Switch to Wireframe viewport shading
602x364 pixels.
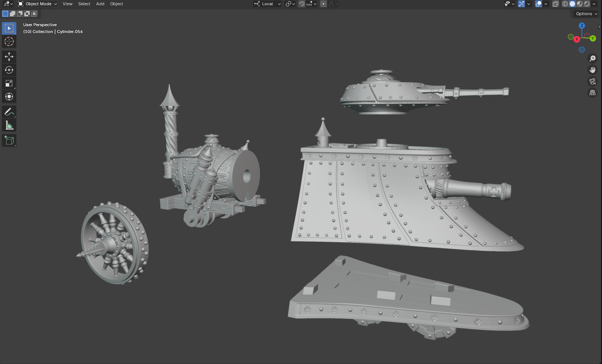(565, 4)
